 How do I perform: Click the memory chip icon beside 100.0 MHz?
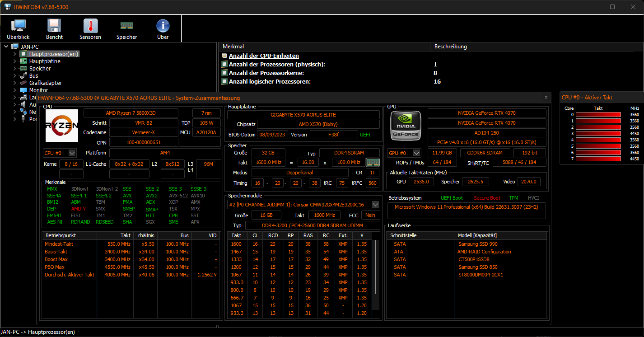373,162
